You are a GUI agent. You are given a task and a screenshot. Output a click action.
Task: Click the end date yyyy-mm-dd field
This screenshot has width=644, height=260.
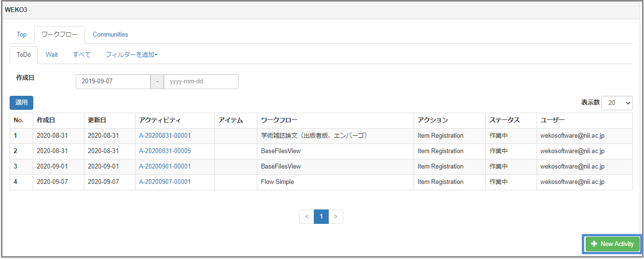[201, 81]
